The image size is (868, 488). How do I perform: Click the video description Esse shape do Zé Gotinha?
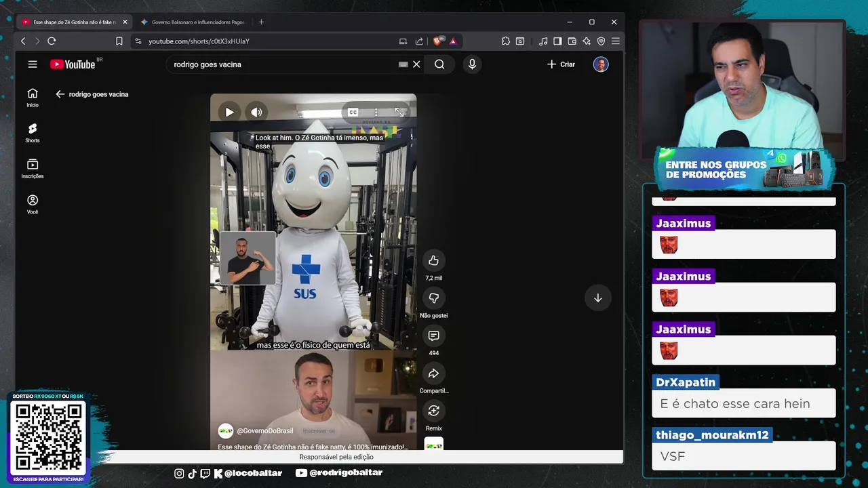coord(313,447)
